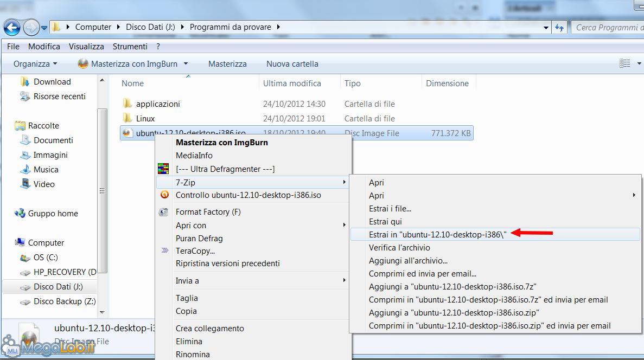Click the refresh button beside address bar

pos(559,28)
